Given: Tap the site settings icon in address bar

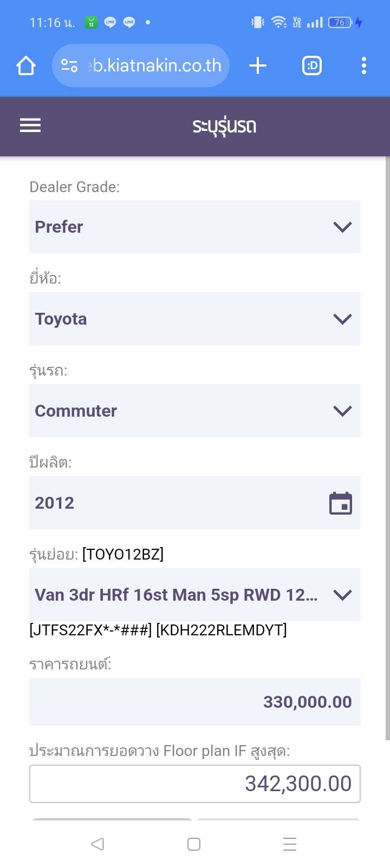Looking at the screenshot, I should coord(69,66).
